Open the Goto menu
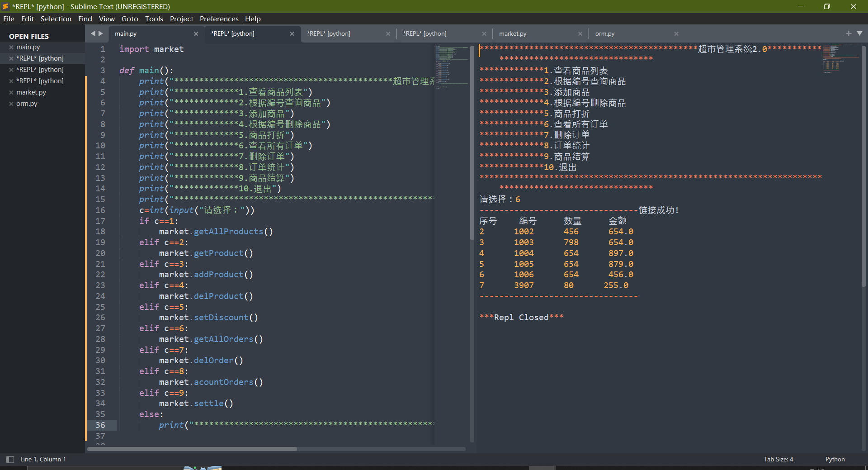 coord(129,19)
